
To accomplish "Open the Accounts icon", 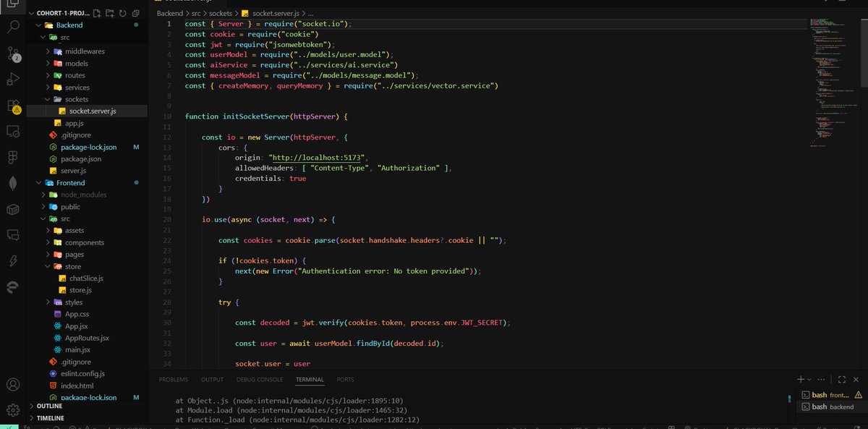I will pyautogui.click(x=13, y=384).
